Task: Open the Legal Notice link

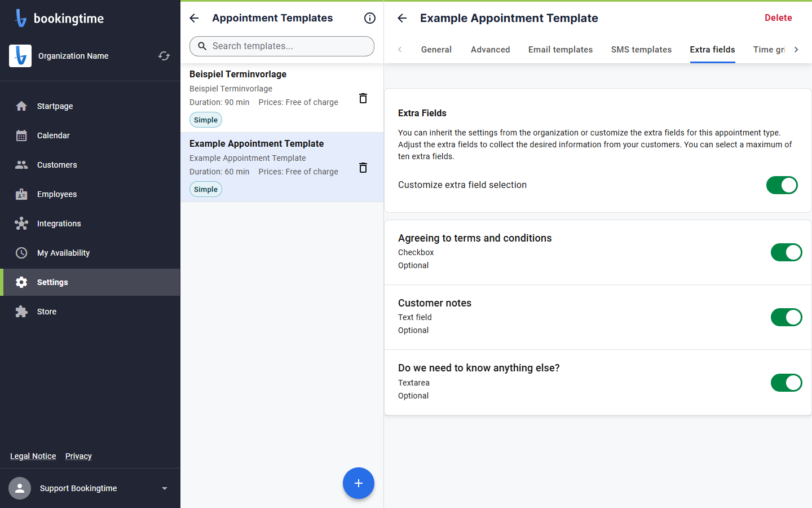Action: click(x=33, y=456)
